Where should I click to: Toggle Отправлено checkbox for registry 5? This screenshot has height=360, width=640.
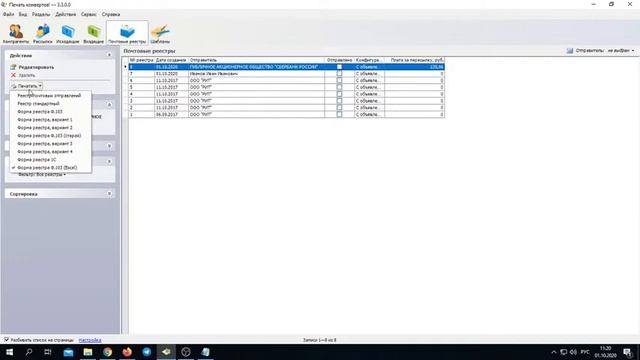pos(339,87)
